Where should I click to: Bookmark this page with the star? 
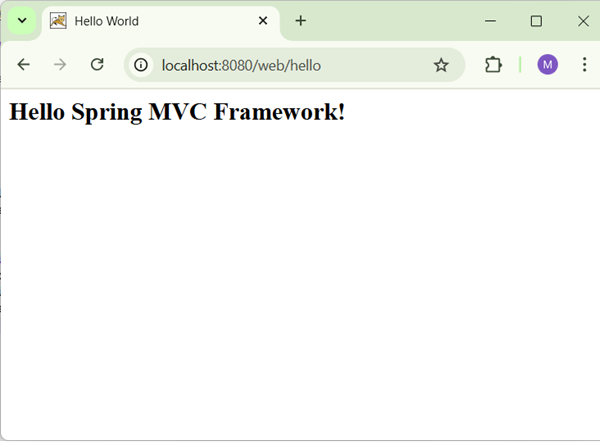tap(441, 65)
